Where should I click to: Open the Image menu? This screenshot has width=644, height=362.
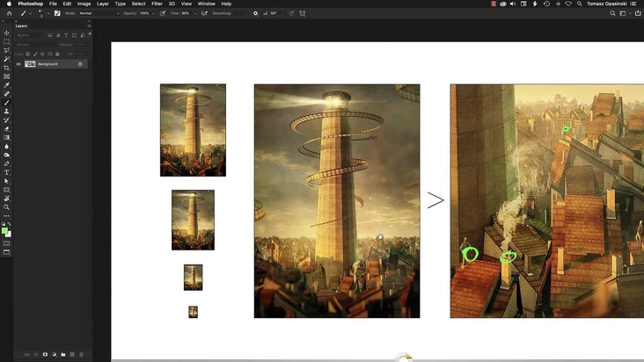84,4
